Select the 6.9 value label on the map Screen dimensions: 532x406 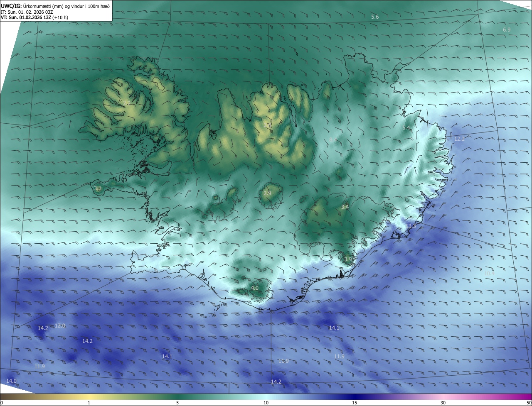coord(507,29)
